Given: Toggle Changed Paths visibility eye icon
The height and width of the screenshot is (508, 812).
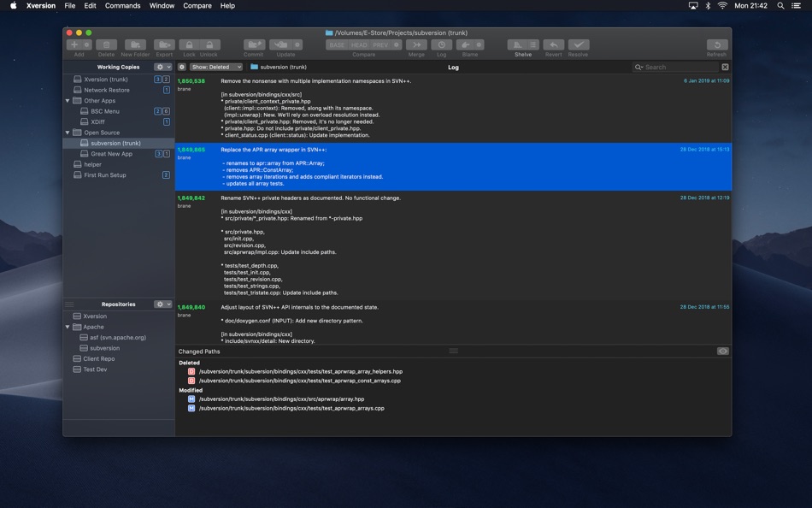Looking at the screenshot, I should point(723,351).
